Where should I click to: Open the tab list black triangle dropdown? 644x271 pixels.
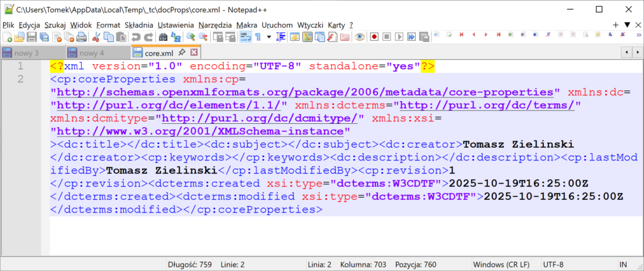pyautogui.click(x=627, y=25)
